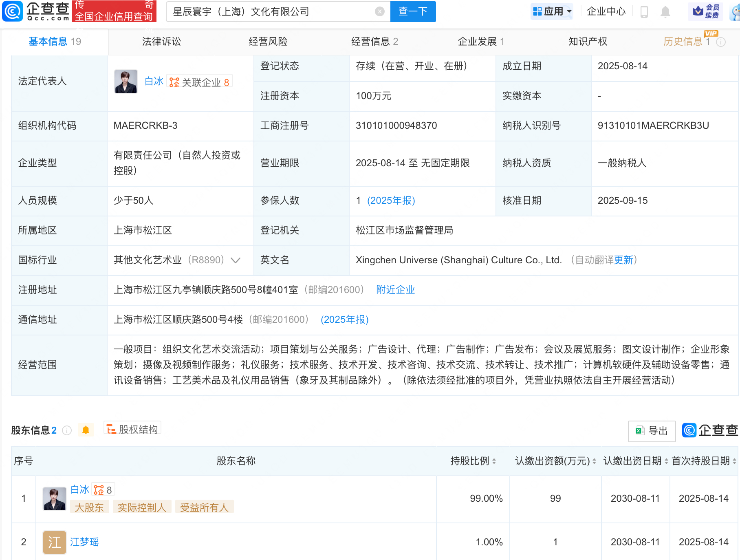Click the 查一下 search button
Screen dimensions: 740x560
point(412,11)
